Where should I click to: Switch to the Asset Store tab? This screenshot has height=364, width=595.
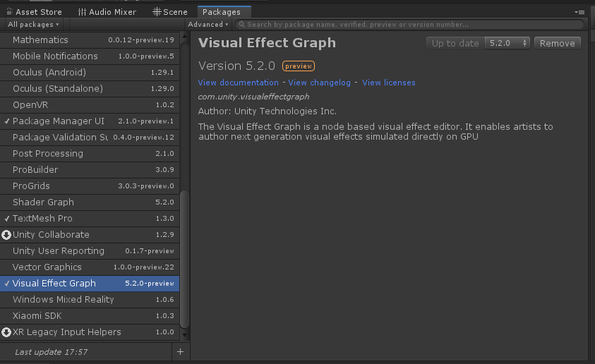[x=35, y=12]
